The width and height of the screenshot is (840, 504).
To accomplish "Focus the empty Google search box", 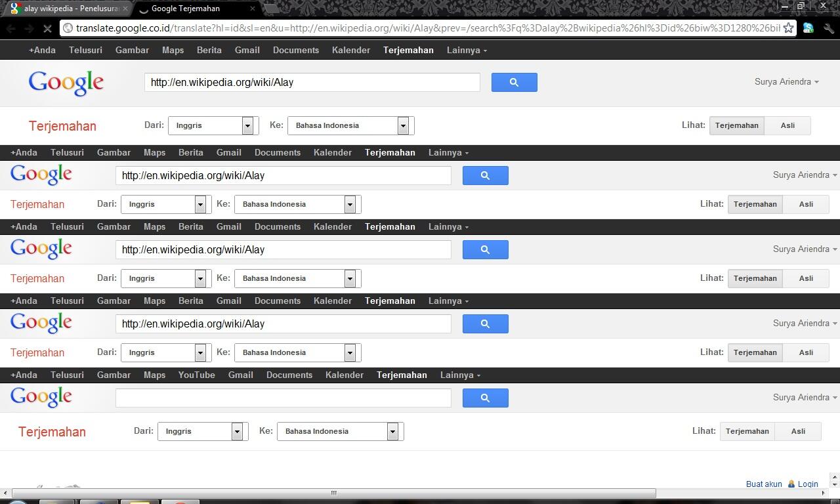I will pos(283,398).
